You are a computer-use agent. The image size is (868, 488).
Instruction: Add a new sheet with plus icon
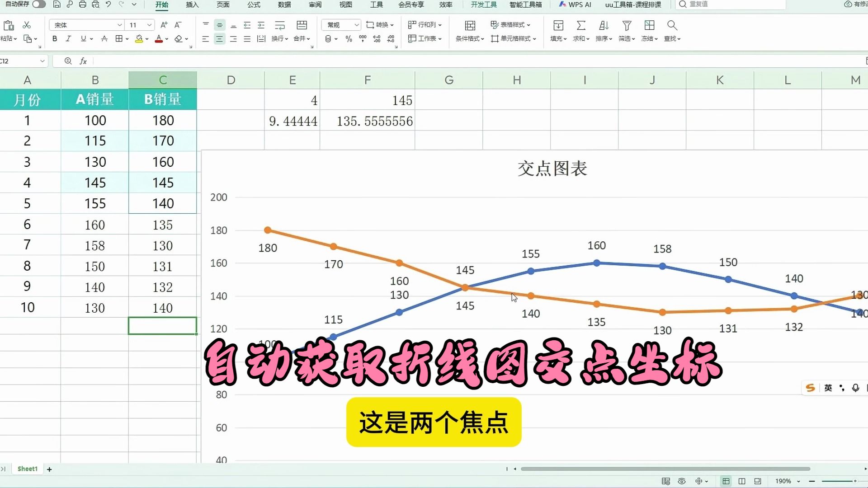(x=49, y=469)
